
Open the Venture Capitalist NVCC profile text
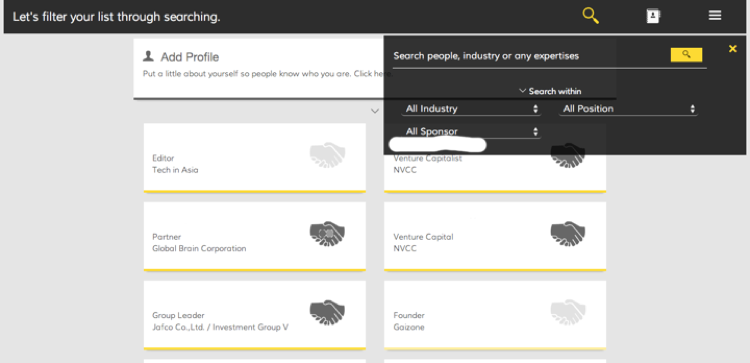(428, 164)
